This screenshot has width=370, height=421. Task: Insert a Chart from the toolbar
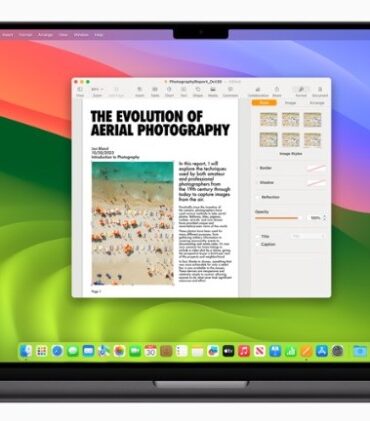(x=169, y=92)
